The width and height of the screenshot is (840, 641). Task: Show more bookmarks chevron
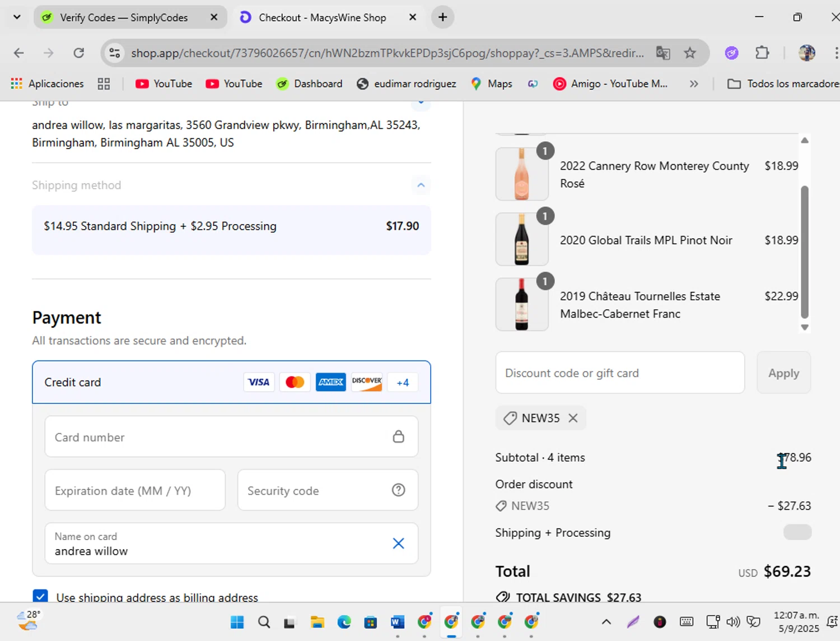tap(694, 83)
